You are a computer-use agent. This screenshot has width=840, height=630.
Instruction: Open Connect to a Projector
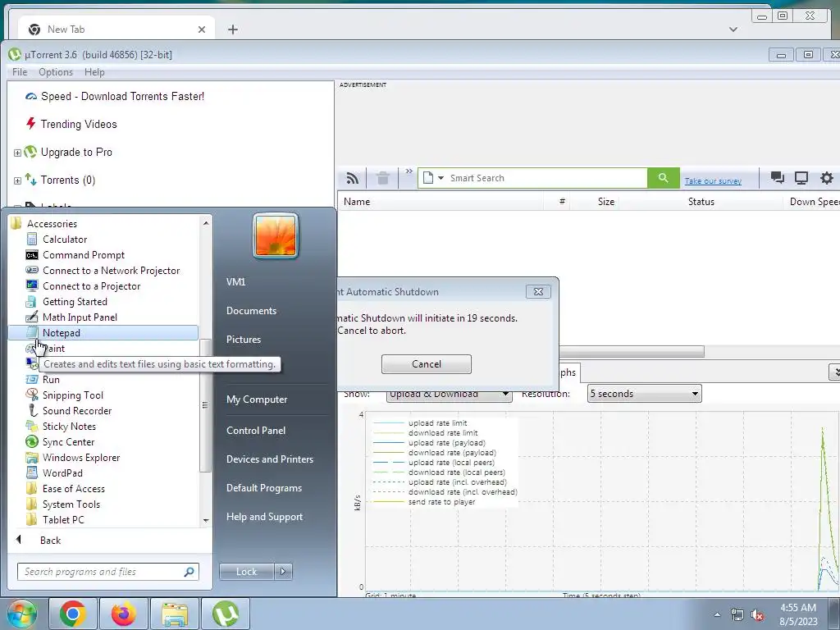point(91,286)
